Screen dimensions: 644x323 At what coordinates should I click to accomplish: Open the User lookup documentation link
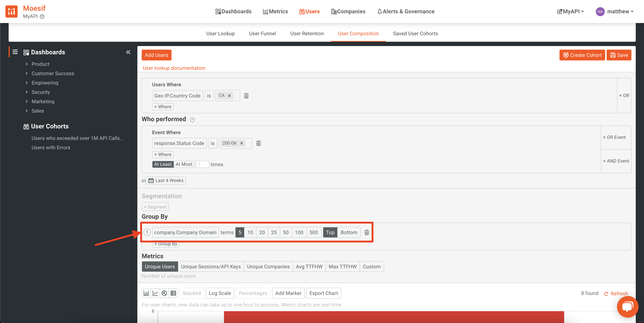pyautogui.click(x=174, y=68)
